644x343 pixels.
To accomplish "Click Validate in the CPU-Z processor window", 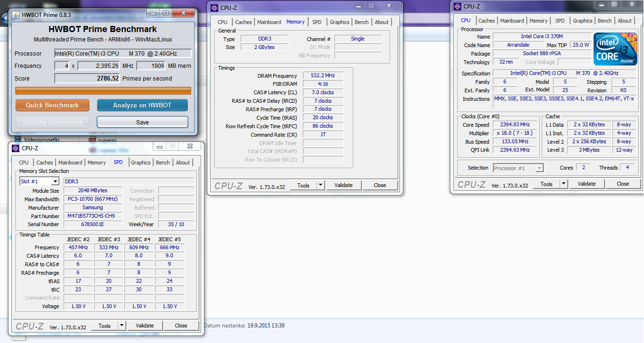I will (587, 184).
